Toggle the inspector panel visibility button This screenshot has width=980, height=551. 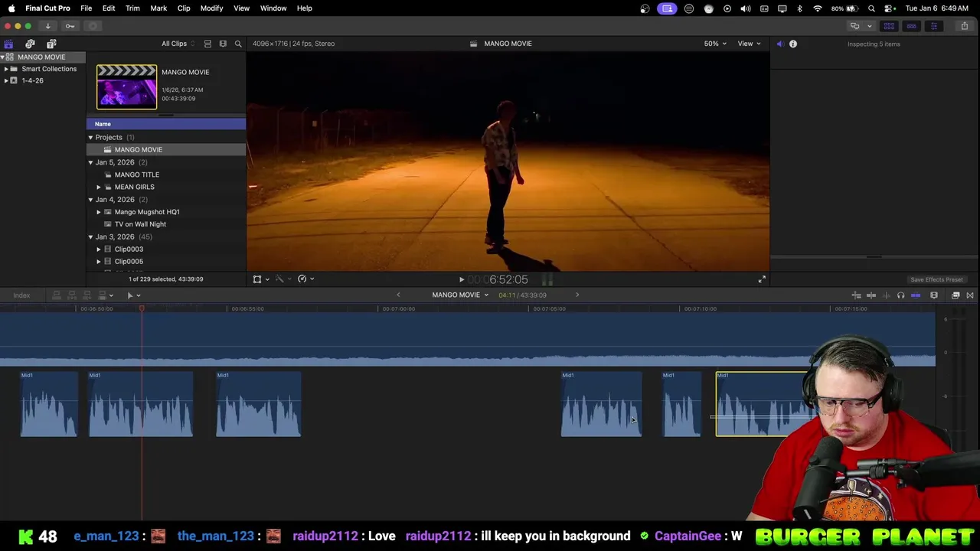933,26
